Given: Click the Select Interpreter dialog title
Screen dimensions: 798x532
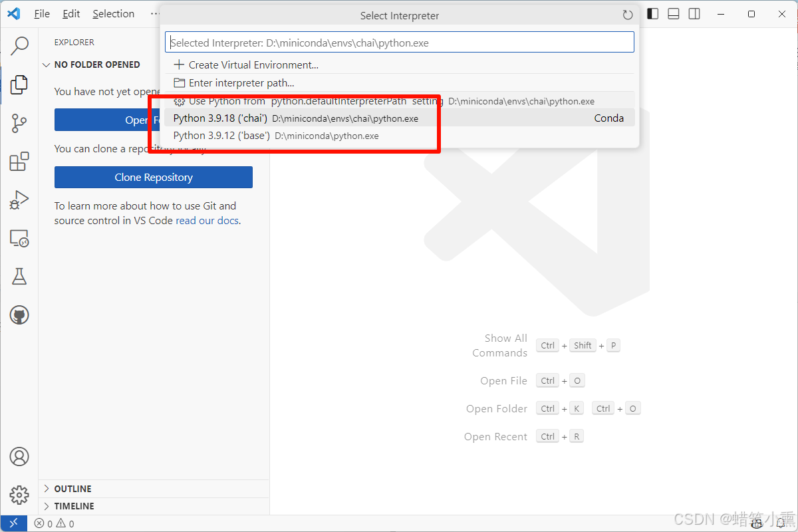Looking at the screenshot, I should coord(400,15).
